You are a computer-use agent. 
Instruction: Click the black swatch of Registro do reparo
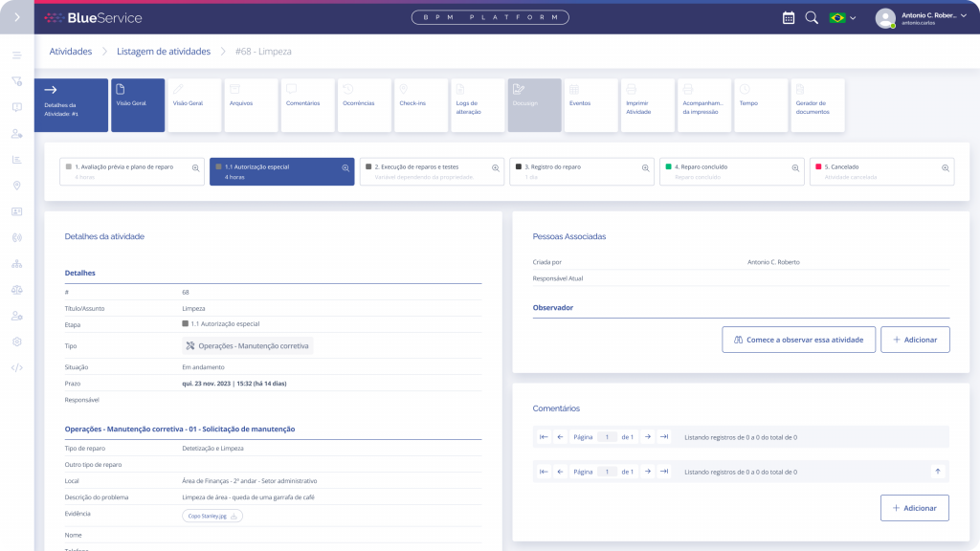(x=518, y=166)
